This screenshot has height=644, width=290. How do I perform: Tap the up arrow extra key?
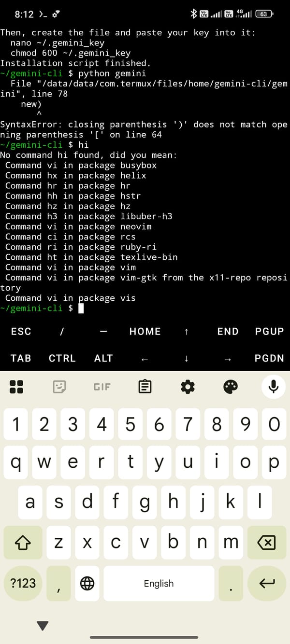(x=187, y=332)
